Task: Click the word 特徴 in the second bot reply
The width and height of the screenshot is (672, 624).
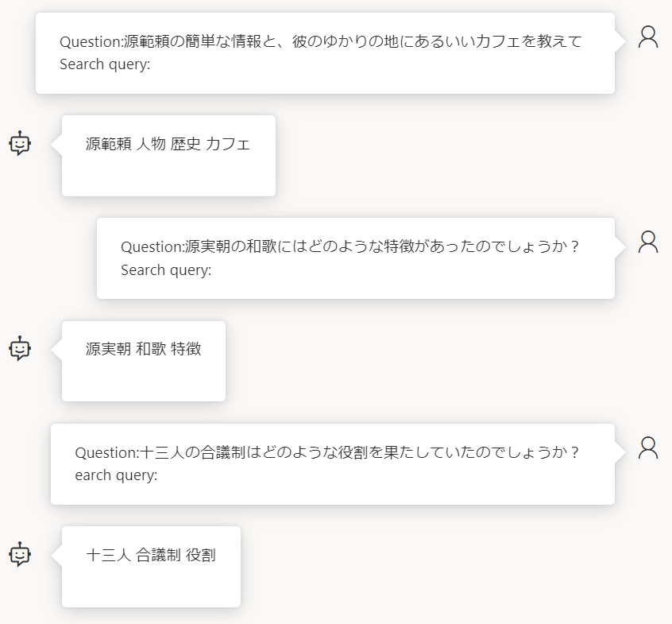Action: point(186,349)
